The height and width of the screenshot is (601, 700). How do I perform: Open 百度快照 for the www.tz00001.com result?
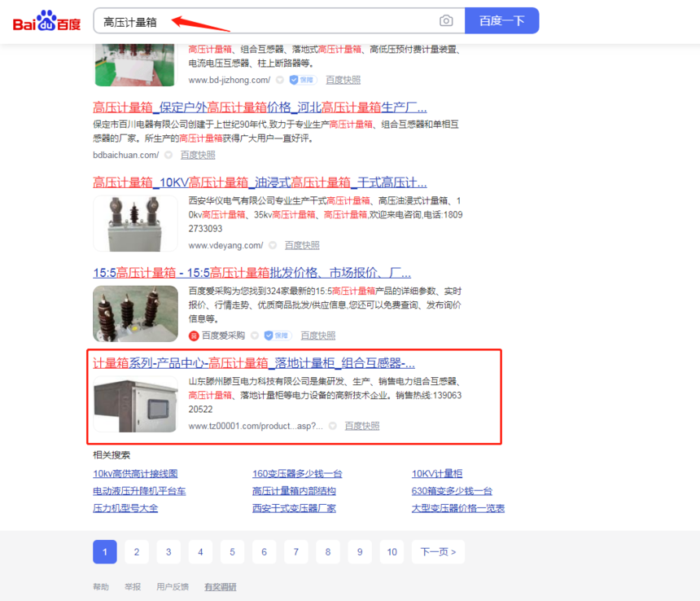click(362, 426)
